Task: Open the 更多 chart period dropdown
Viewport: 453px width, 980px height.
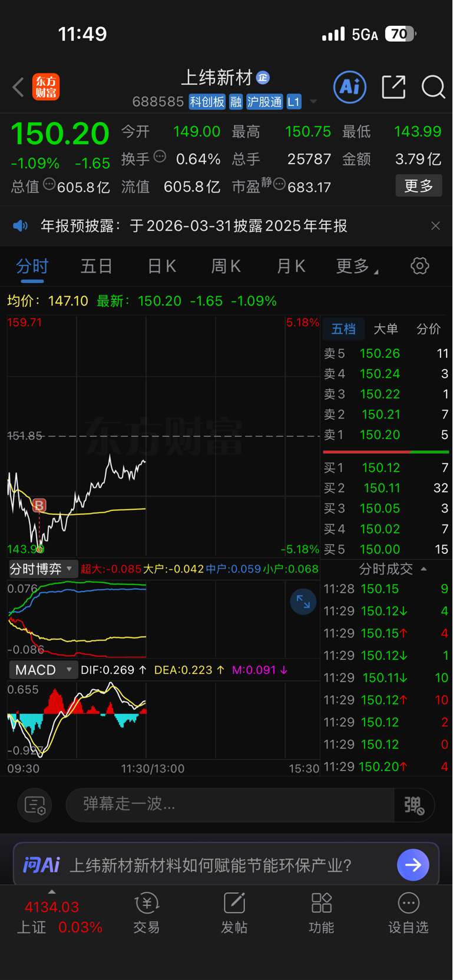Action: click(357, 267)
